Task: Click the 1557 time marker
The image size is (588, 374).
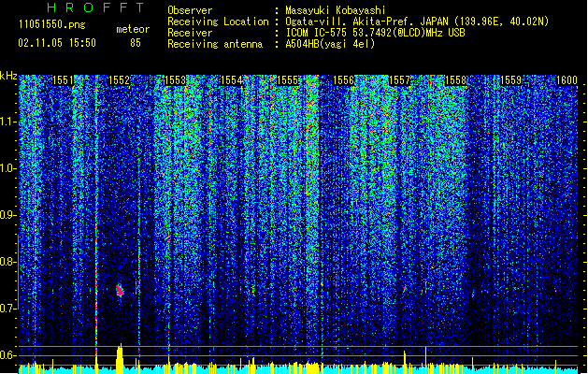Action: click(399, 80)
